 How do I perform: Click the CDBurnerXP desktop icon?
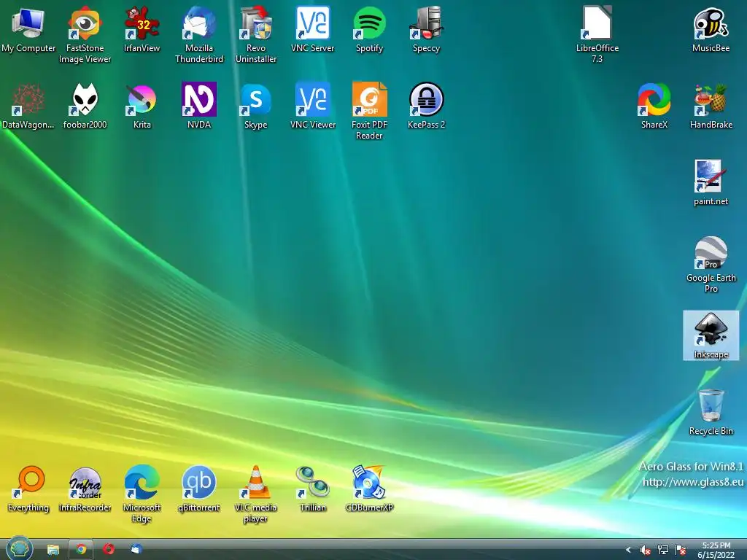(x=369, y=489)
